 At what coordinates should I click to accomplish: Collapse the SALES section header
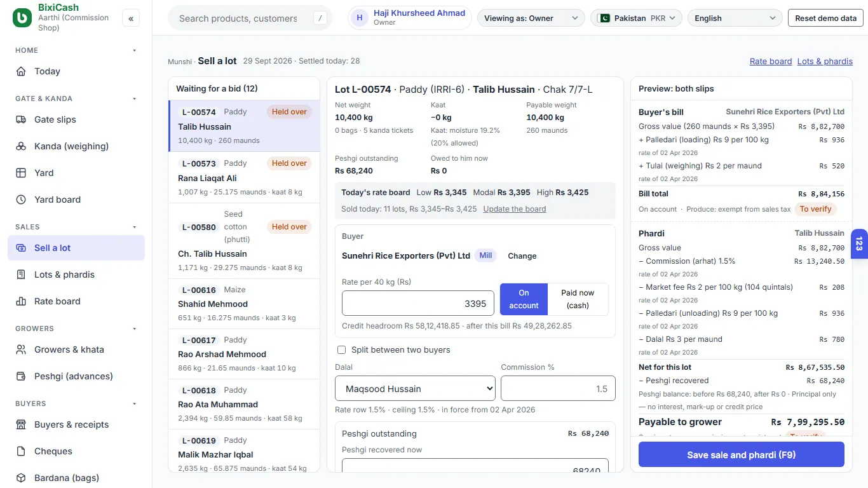click(x=76, y=227)
